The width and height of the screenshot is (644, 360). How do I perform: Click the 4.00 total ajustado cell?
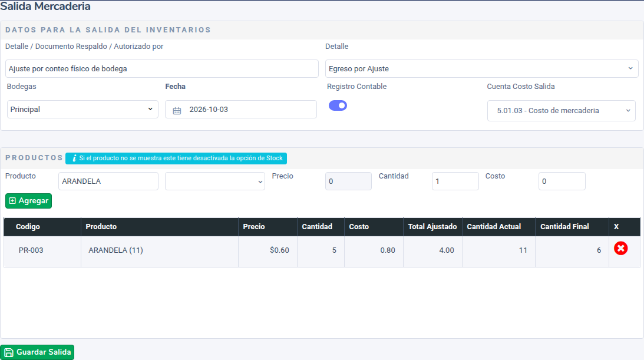click(433, 252)
